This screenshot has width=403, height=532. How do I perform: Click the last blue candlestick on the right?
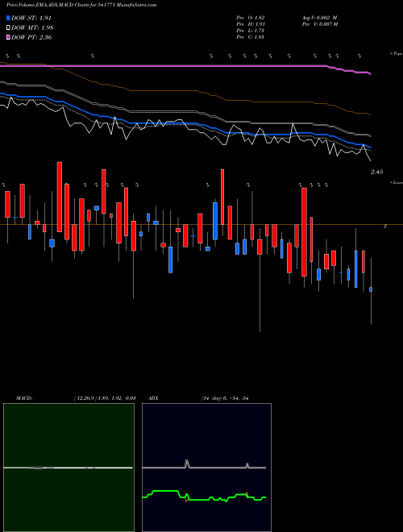(x=371, y=289)
